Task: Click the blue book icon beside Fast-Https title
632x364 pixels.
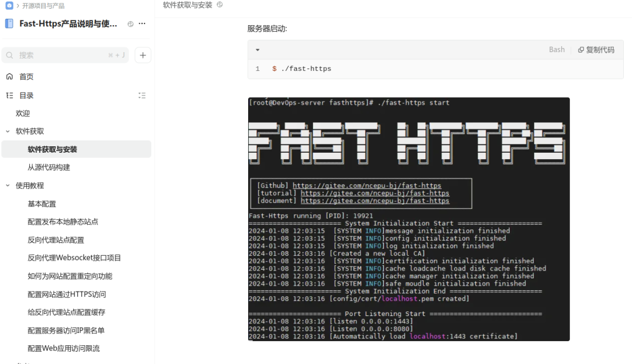Action: tap(9, 24)
